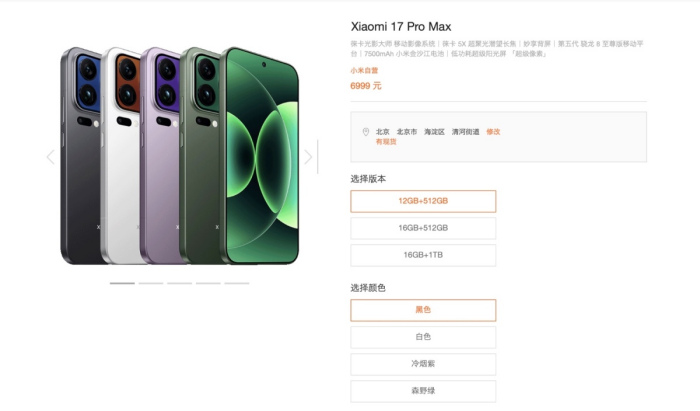Screen dimensions: 700x411
Task: Switch to second carousel indicator dash
Action: (x=151, y=283)
